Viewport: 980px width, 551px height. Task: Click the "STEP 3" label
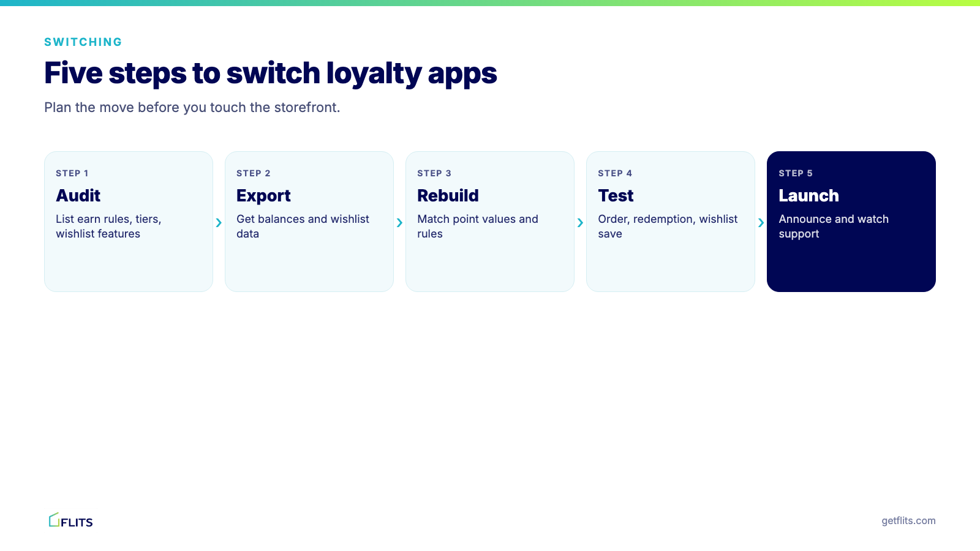434,173
